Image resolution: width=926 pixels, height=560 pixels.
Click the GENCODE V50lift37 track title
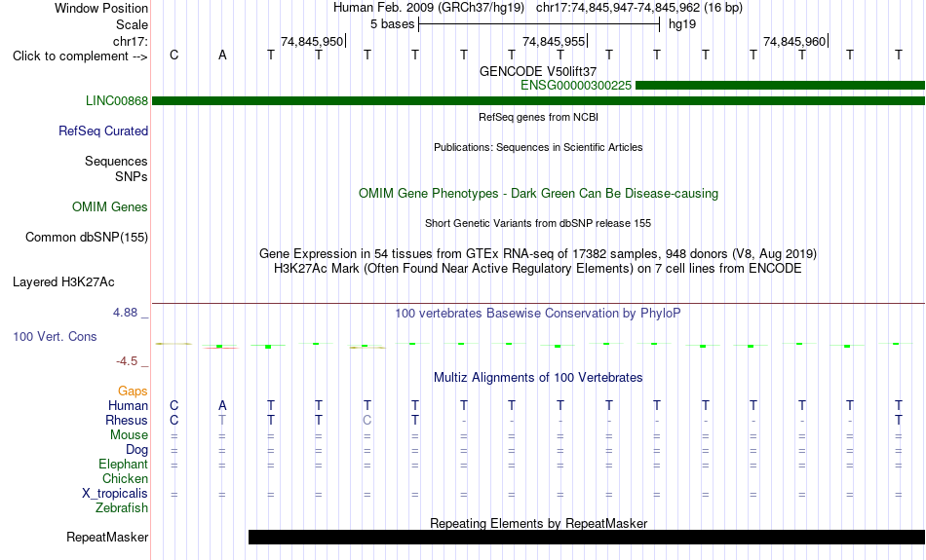coord(538,71)
